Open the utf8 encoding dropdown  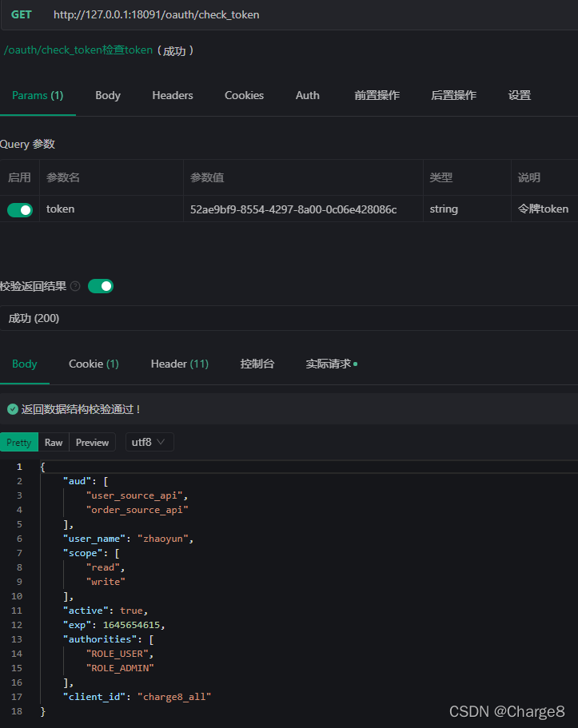149,442
